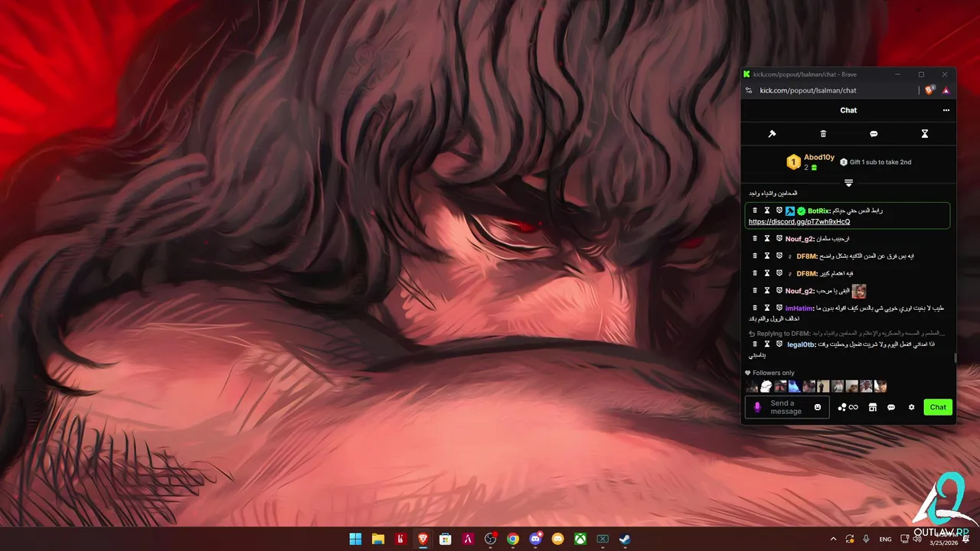Open the Windows Start menu
980x551 pixels.
356,539
